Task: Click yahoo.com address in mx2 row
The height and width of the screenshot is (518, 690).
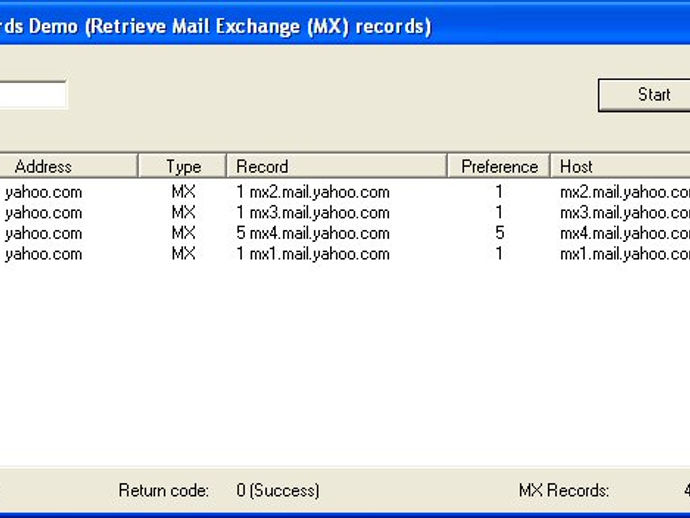Action: pos(44,192)
